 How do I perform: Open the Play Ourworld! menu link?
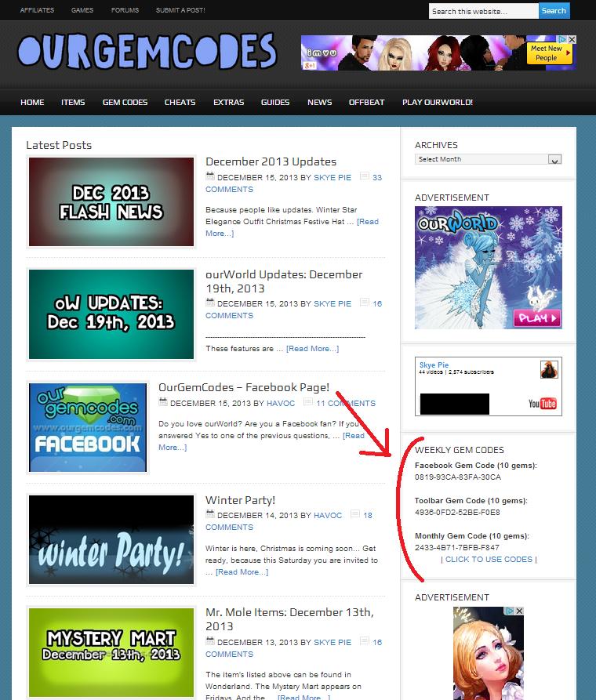coord(437,103)
